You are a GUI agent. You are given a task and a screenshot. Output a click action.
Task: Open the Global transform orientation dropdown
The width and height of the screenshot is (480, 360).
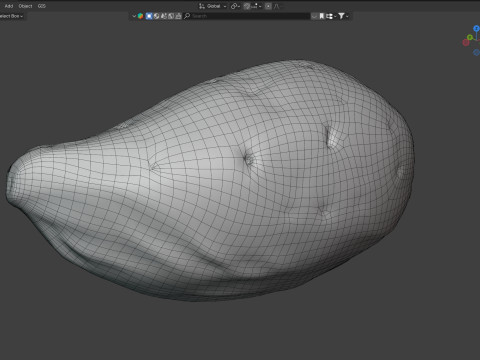[x=213, y=6]
